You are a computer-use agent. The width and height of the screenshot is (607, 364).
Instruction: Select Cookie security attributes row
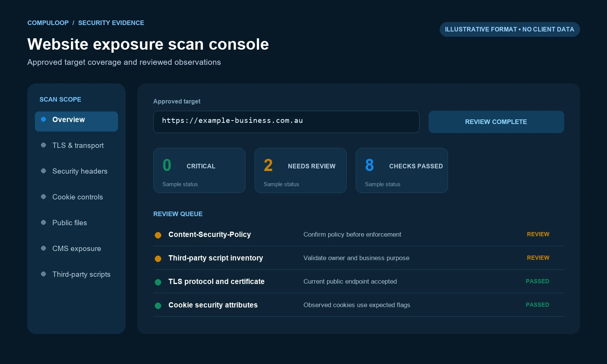(359, 305)
